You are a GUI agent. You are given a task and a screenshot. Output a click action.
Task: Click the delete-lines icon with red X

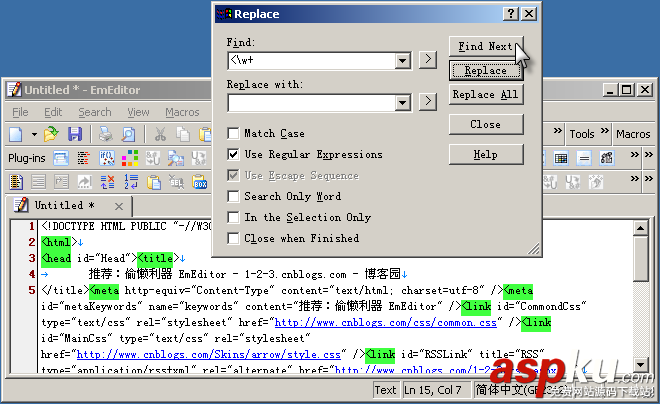pyautogui.click(x=107, y=182)
